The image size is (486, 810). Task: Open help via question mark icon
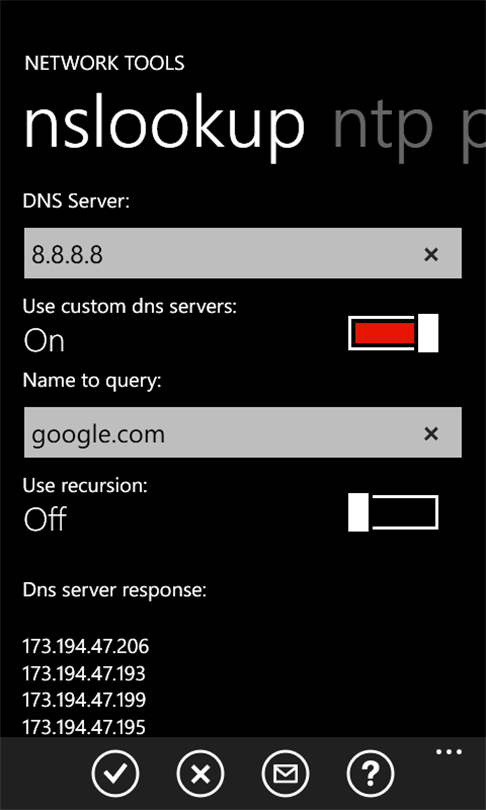pos(371,773)
